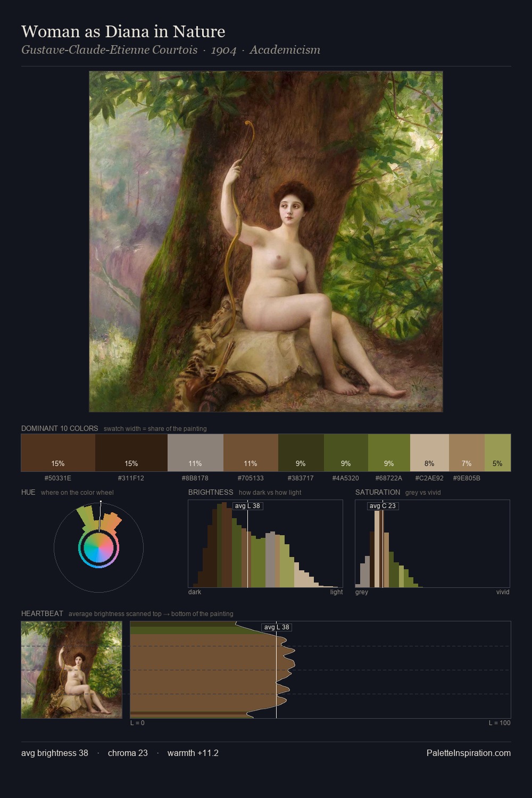Screen dimensions: 532x798
Task: Click the 'vivid' axis label
Action: click(x=503, y=592)
